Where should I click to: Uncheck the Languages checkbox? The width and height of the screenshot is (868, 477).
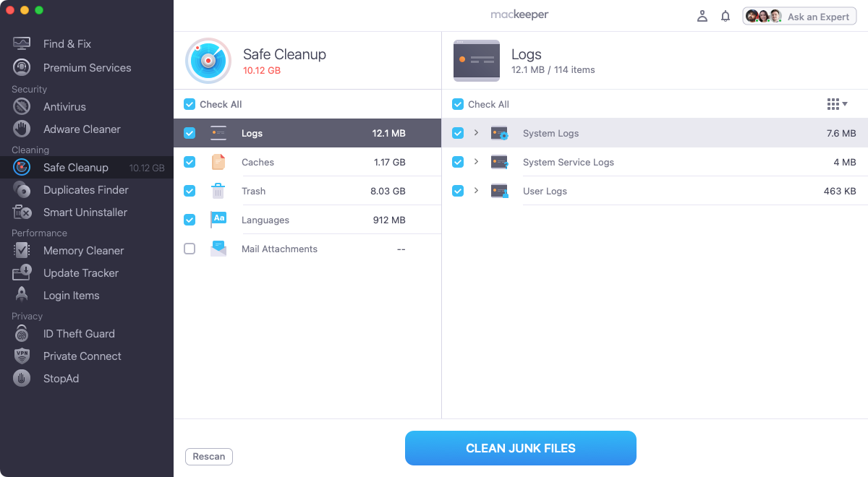point(190,220)
